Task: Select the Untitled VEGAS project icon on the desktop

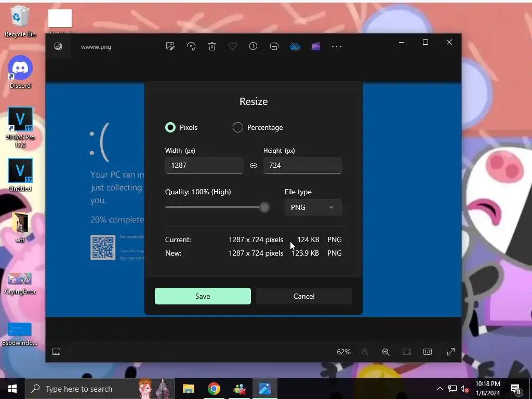Action: point(20,175)
